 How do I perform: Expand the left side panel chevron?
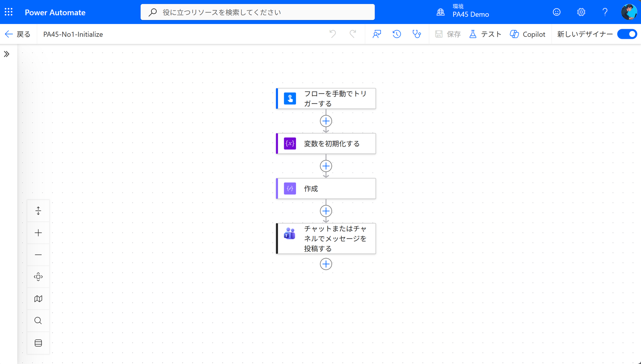click(x=6, y=54)
